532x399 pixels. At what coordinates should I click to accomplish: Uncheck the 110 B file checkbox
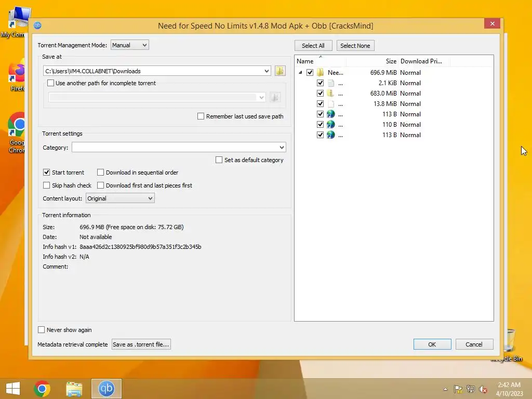pyautogui.click(x=320, y=125)
